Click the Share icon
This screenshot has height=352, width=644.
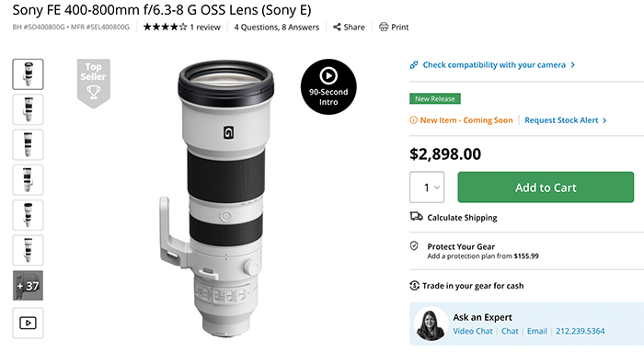click(337, 27)
